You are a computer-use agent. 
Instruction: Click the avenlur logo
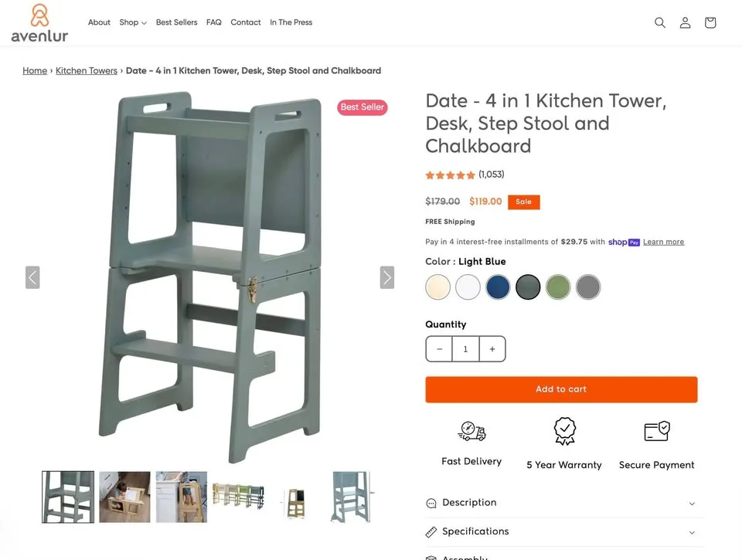click(39, 23)
